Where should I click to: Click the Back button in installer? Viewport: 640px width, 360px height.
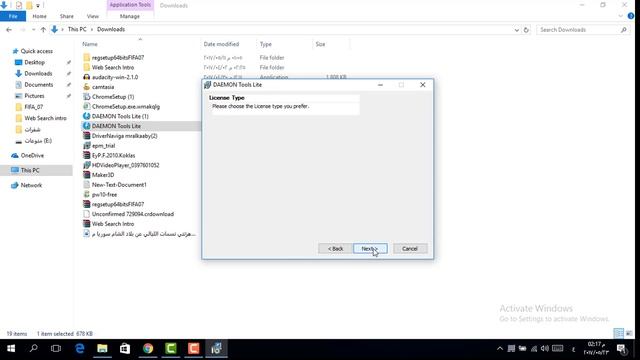click(335, 249)
